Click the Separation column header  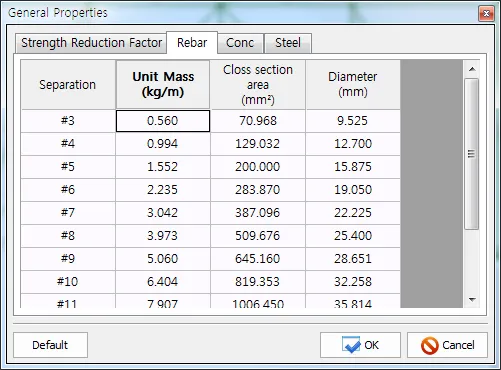(68, 85)
